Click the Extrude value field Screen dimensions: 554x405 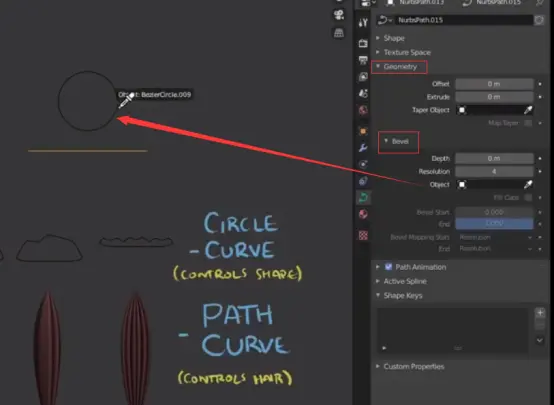[x=494, y=97]
